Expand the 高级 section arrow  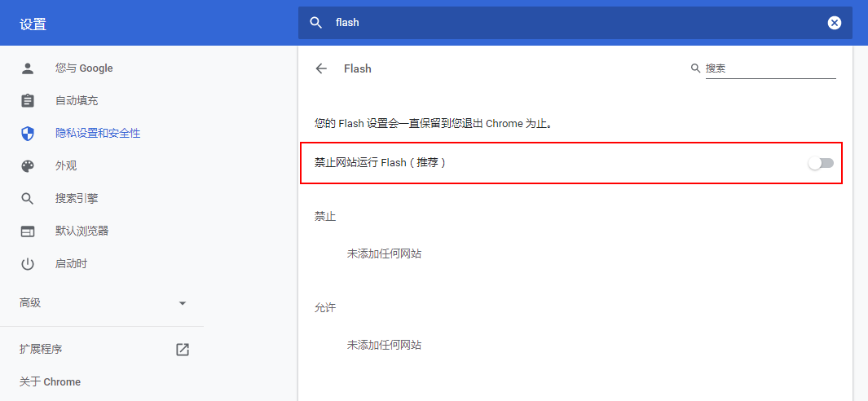tap(182, 303)
